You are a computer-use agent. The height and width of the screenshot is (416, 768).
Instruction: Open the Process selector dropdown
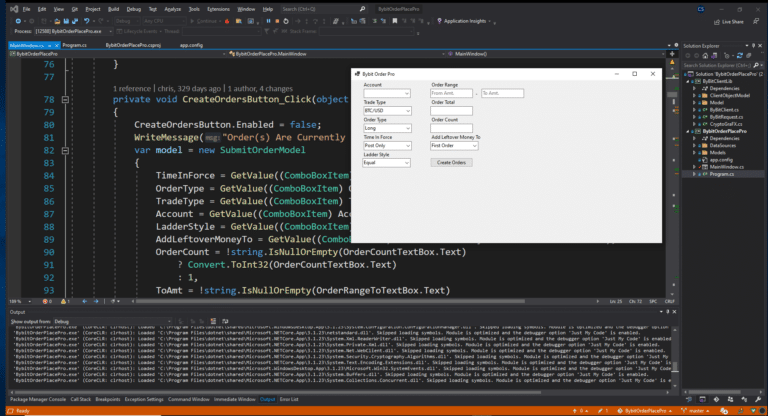[73, 31]
